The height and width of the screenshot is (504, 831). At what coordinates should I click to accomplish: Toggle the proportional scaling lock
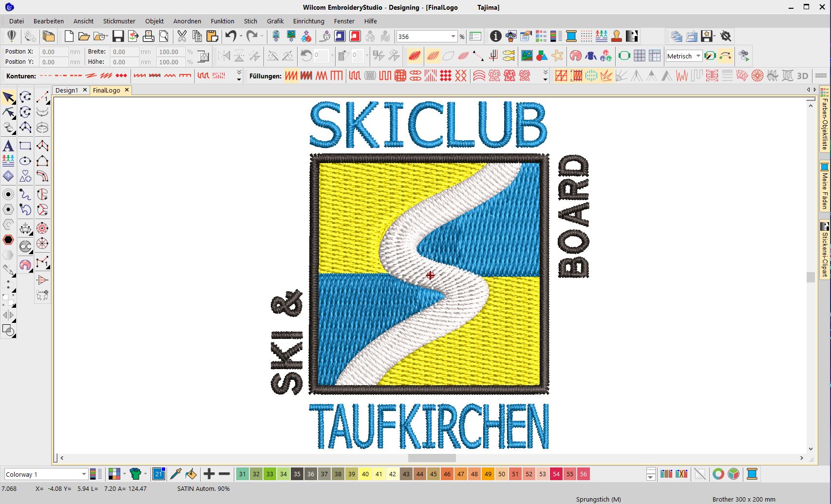click(x=204, y=56)
